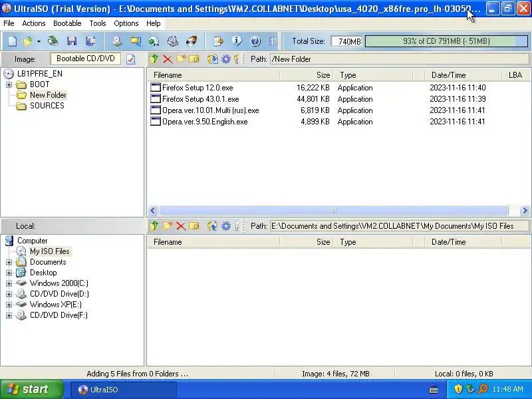
Task: Click the Extract icon in image pane toolbar
Action: 213,59
